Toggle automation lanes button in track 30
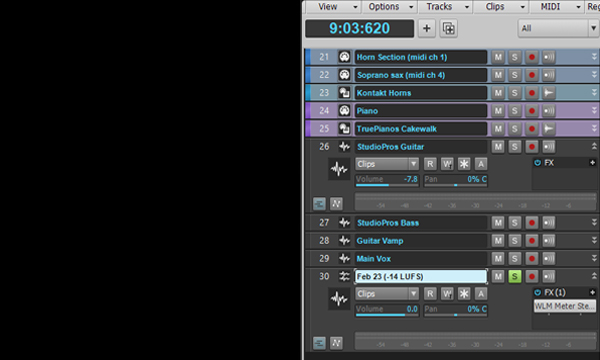This screenshot has height=360, width=600. click(336, 343)
